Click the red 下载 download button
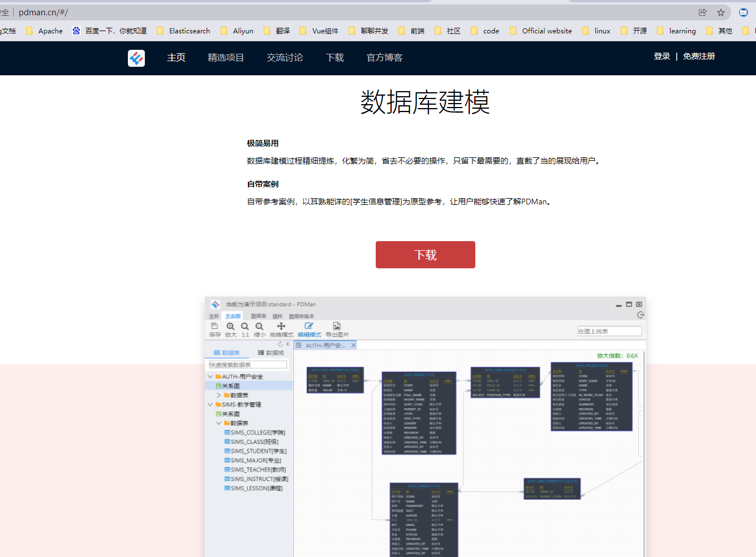 (426, 255)
